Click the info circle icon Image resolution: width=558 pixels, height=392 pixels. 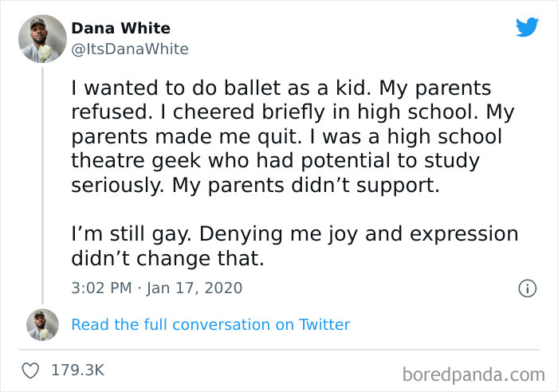coord(527,288)
